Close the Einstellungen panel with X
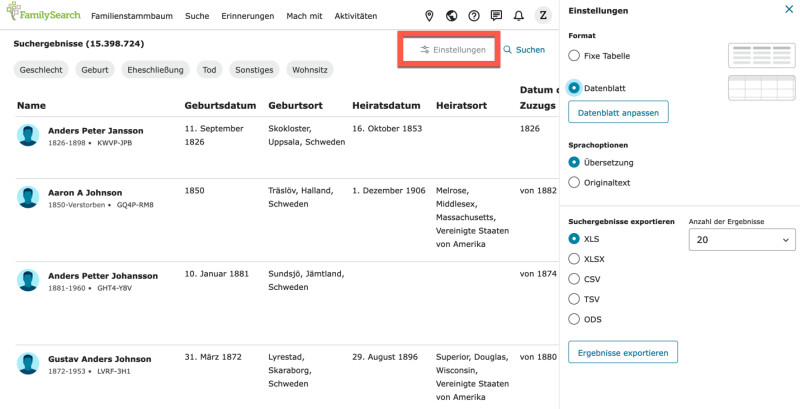800x409 pixels. [x=789, y=9]
